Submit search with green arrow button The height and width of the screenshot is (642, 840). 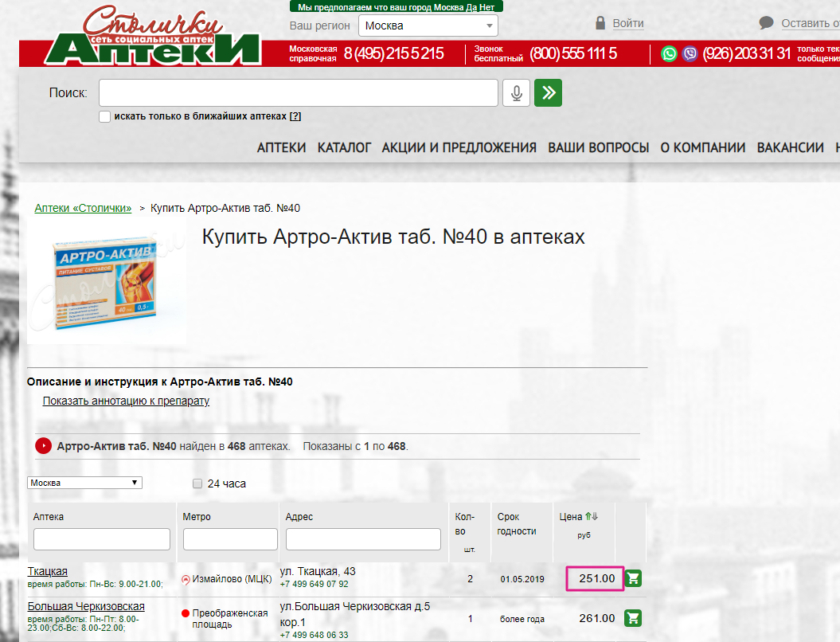pyautogui.click(x=548, y=92)
